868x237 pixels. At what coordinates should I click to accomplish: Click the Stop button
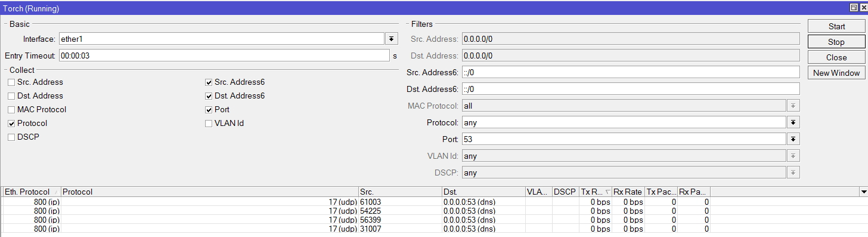coord(836,42)
